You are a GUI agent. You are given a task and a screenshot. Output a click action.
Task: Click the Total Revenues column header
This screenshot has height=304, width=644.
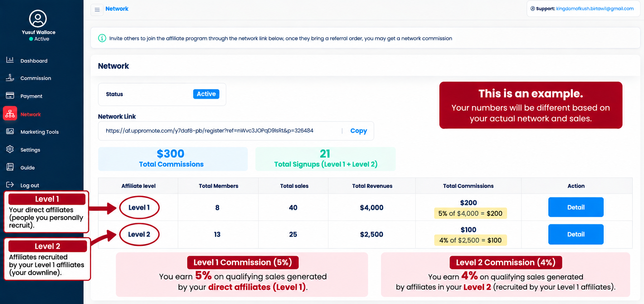tap(372, 186)
